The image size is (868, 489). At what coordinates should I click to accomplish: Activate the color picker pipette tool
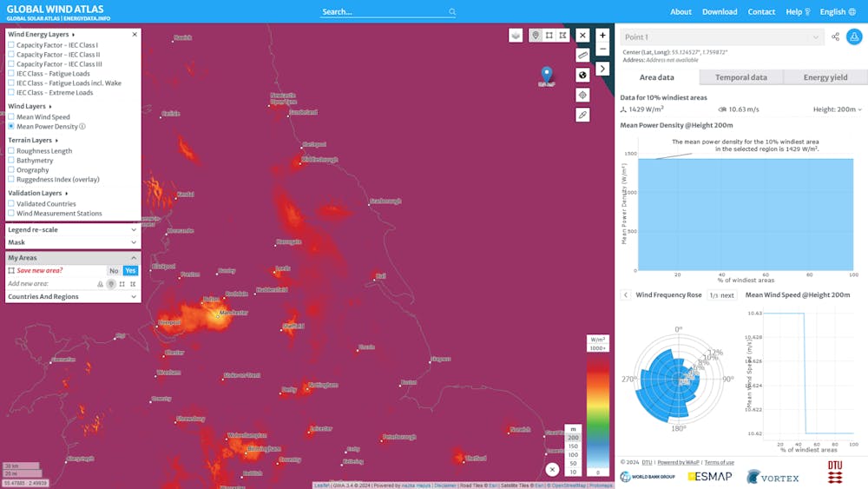pyautogui.click(x=582, y=115)
